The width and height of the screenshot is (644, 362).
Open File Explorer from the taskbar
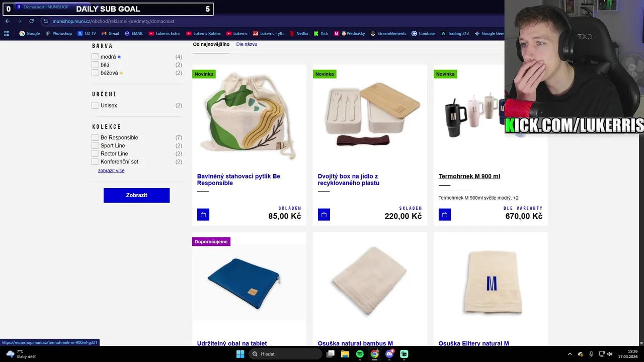pyautogui.click(x=345, y=354)
